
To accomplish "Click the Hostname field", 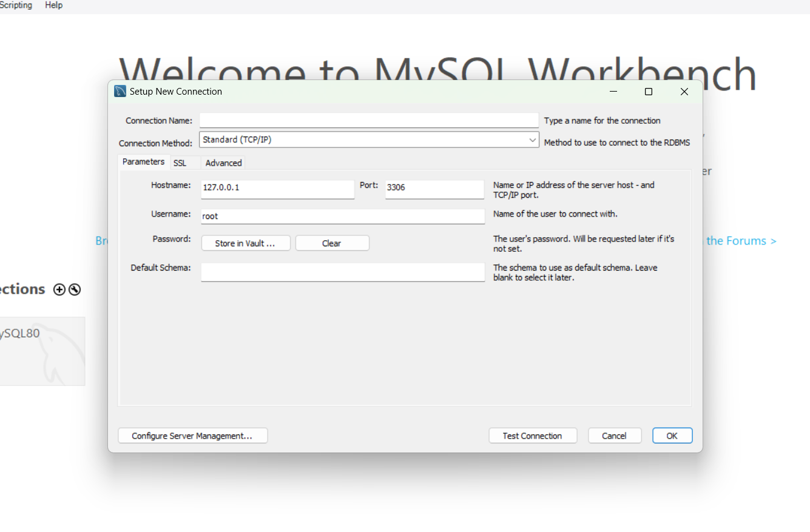I will [x=278, y=189].
